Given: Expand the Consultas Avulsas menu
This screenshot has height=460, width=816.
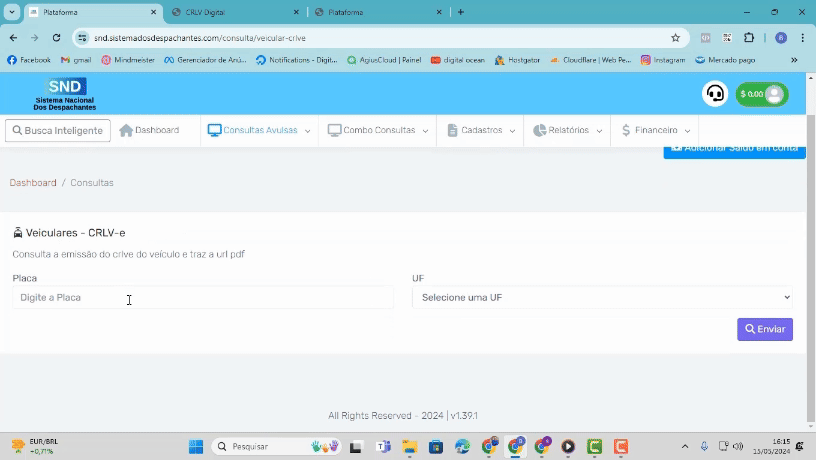Looking at the screenshot, I should click(259, 130).
